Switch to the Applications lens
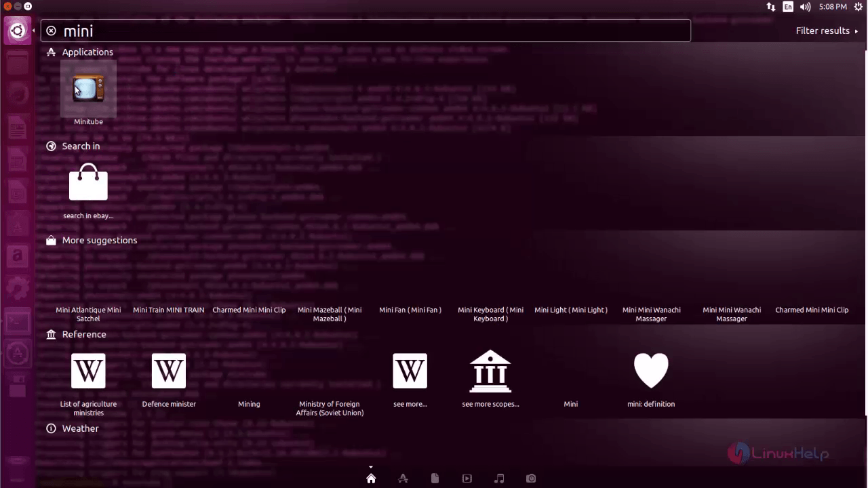Screen dimensions: 868x488 [403, 479]
